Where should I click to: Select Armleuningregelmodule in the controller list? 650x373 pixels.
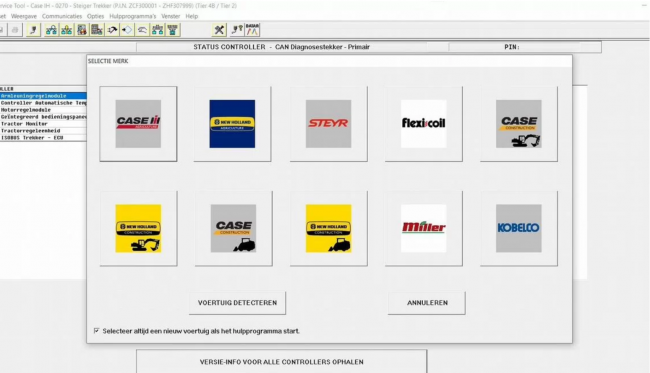(x=43, y=96)
